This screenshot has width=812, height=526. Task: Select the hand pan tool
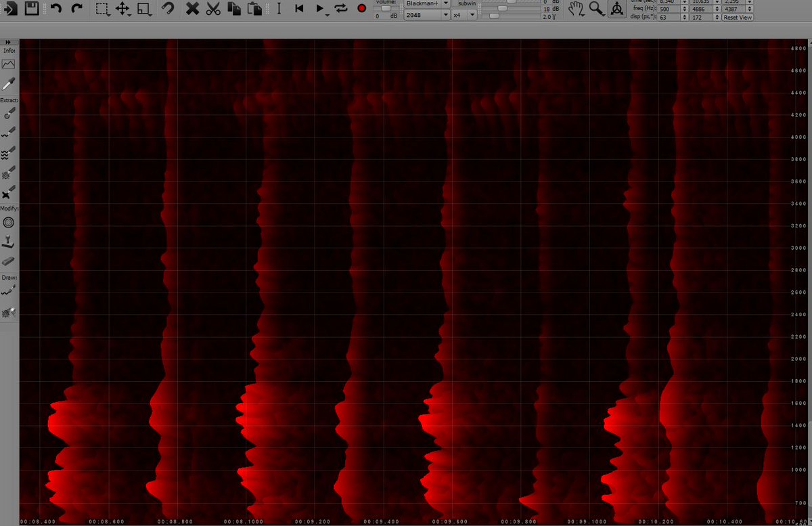coord(576,8)
